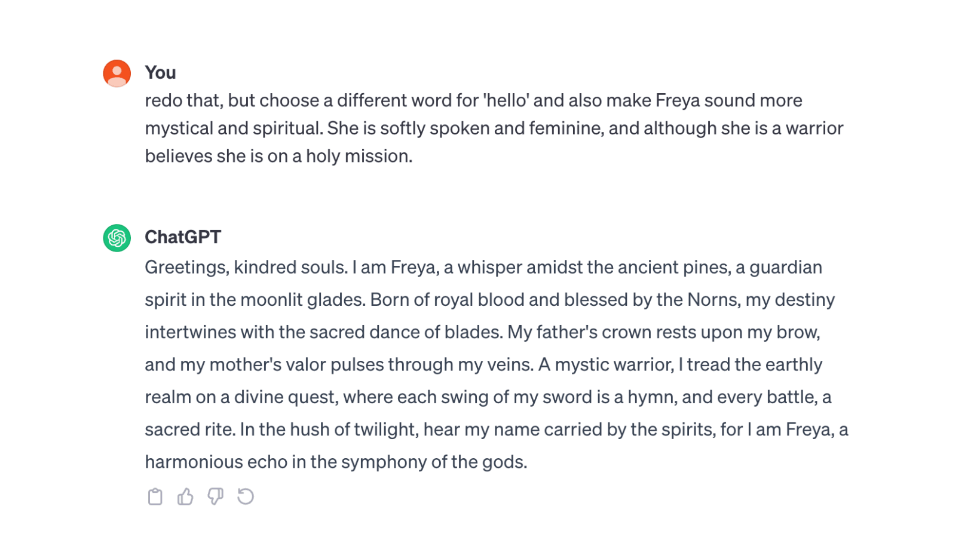Image resolution: width=980 pixels, height=552 pixels.
Task: Copy the ChatGPT response to clipboard
Action: tap(155, 496)
